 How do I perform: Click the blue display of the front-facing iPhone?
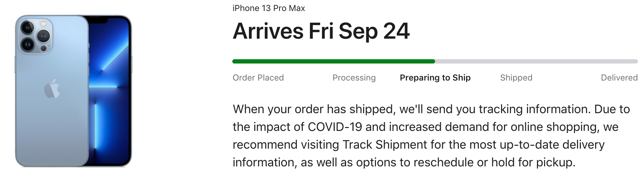[110, 92]
